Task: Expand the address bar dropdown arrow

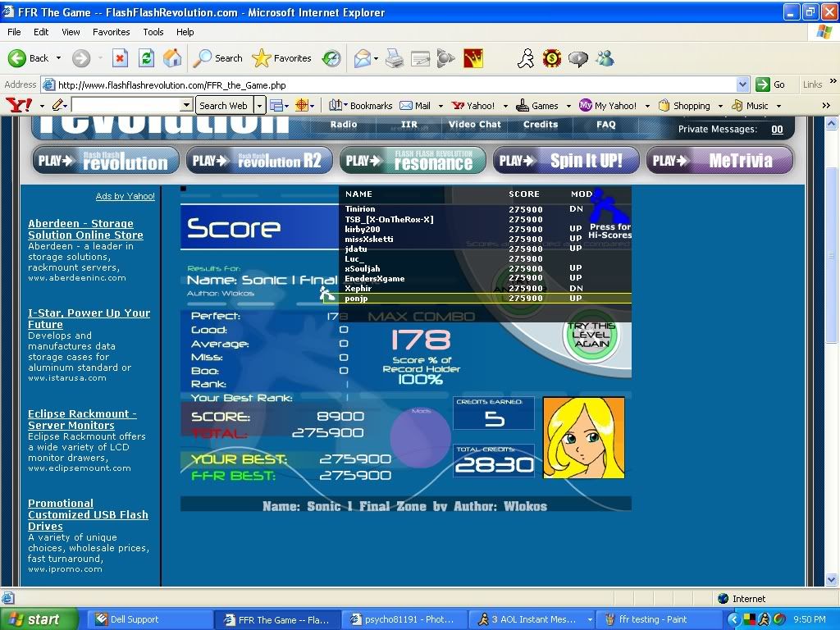Action: (x=742, y=84)
